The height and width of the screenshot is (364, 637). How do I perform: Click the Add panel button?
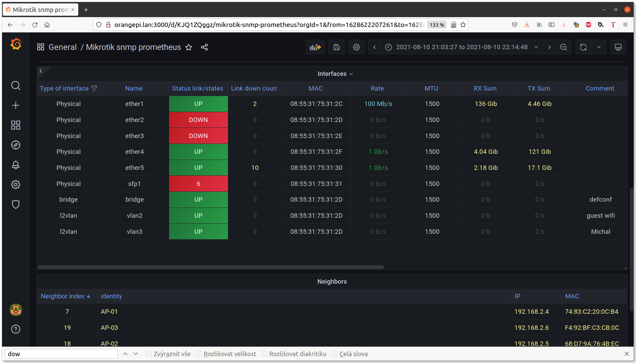315,47
